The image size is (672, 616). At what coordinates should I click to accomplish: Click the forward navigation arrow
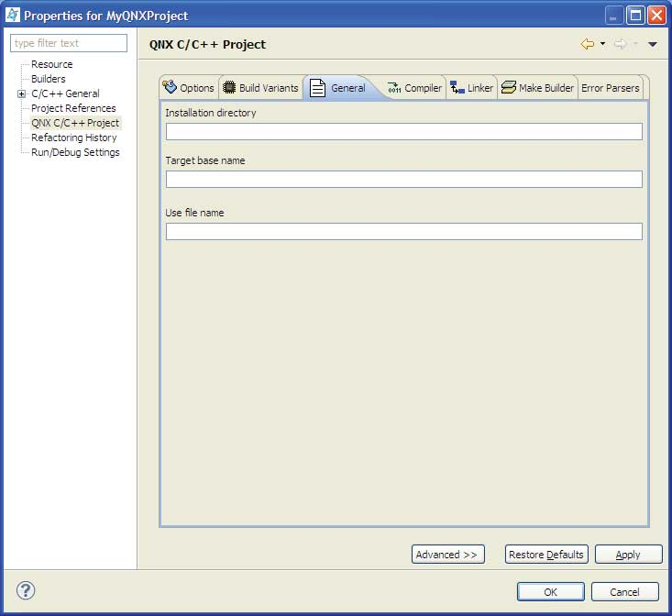coord(620,44)
